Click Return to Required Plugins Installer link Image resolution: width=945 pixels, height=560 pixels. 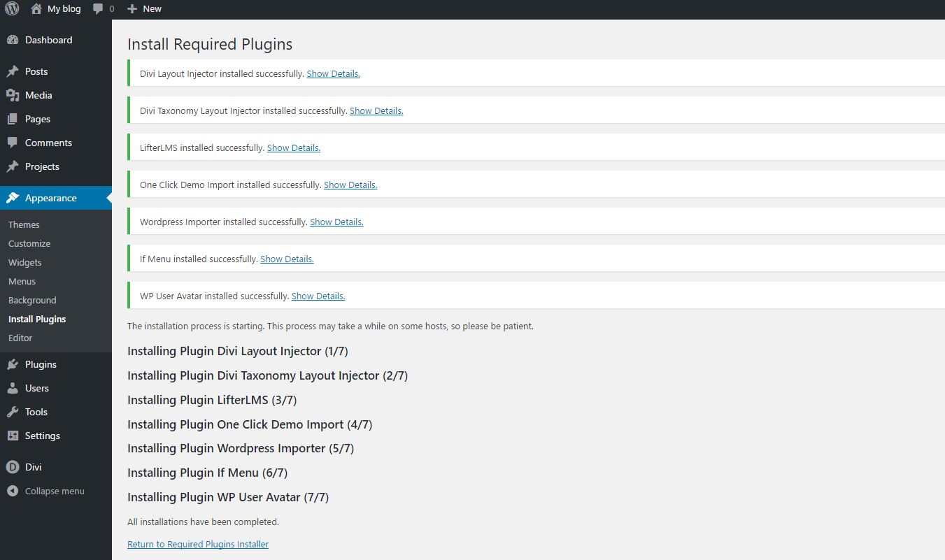(198, 544)
